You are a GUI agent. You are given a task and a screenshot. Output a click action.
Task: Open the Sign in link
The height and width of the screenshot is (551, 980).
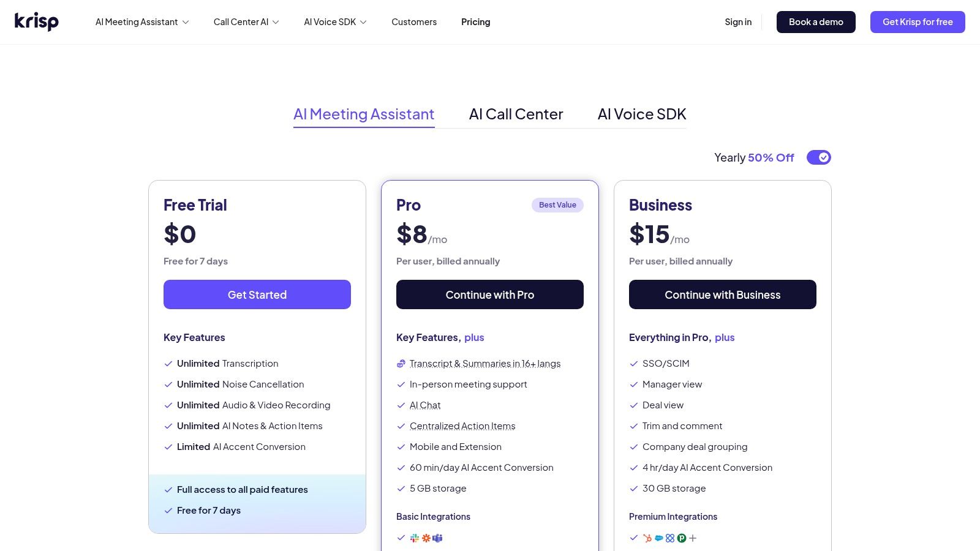(x=738, y=22)
